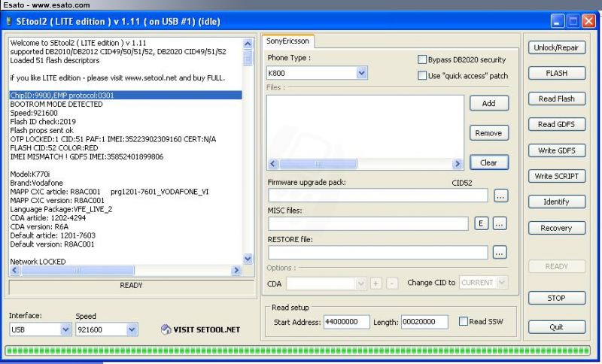Select log line Brand:Vodafone
The height and width of the screenshot is (364, 602).
click(x=36, y=183)
